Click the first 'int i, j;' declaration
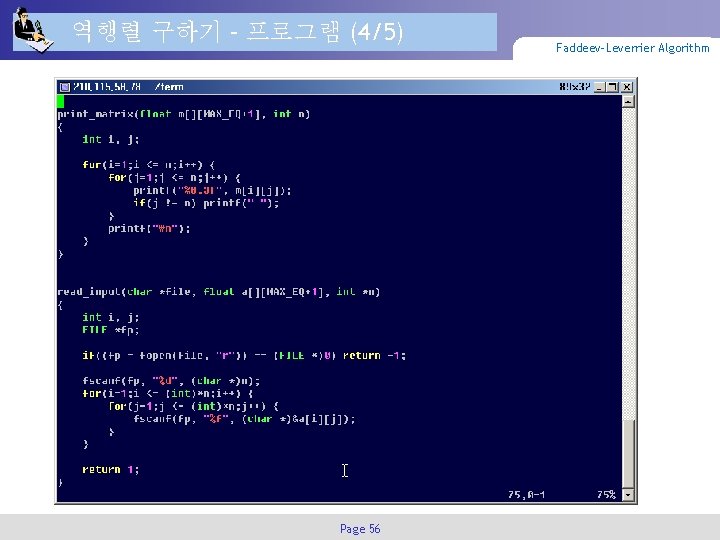The width and height of the screenshot is (720, 540). [110, 140]
